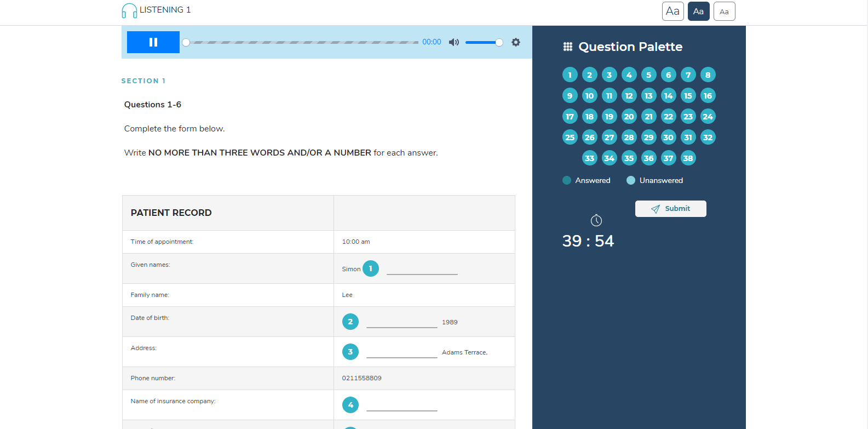Image resolution: width=868 pixels, height=429 pixels.
Task: Select question 32 in palette
Action: [708, 138]
